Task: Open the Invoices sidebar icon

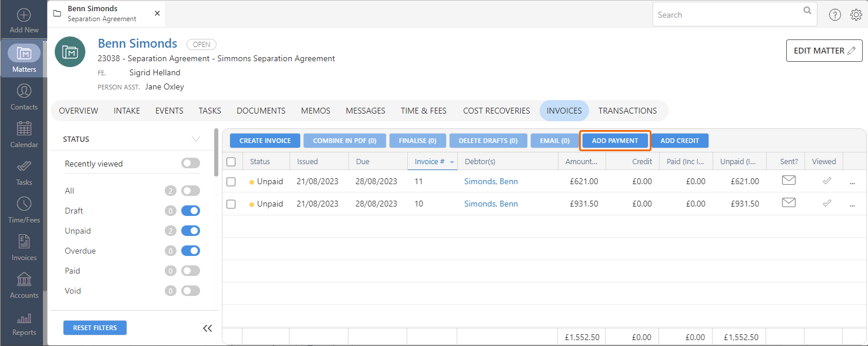Action: click(x=24, y=241)
